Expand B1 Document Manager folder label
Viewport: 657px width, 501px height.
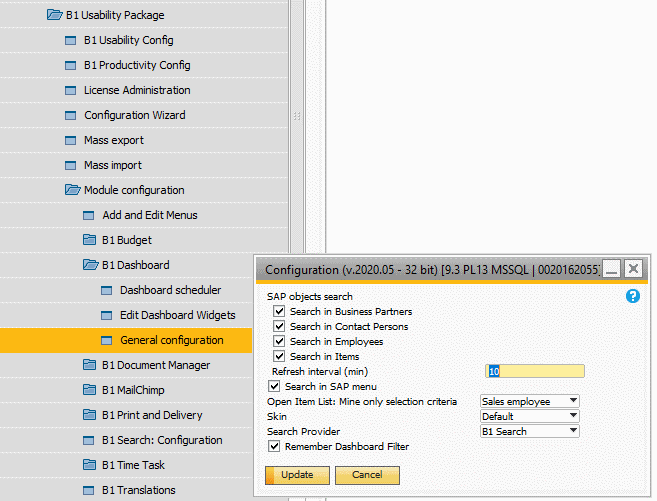coord(156,365)
